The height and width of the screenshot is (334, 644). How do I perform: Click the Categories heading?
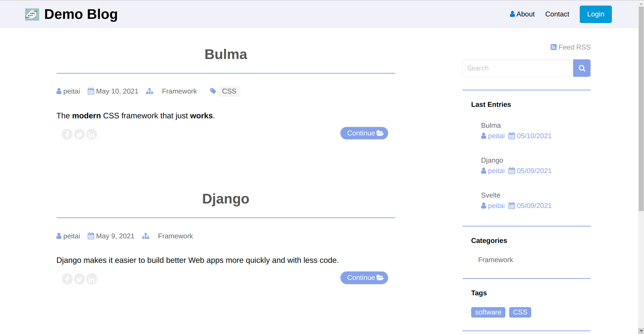point(489,240)
